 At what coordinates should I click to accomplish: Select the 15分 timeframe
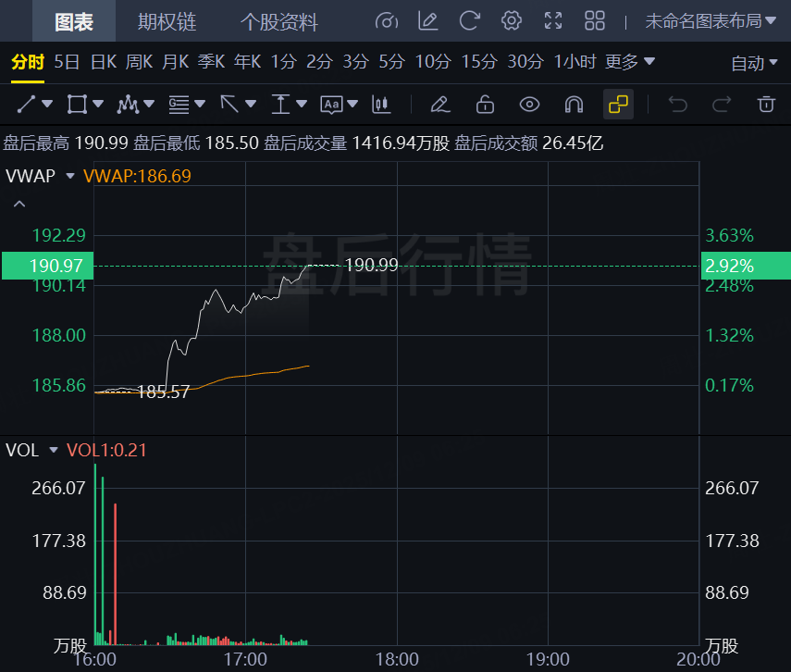click(479, 62)
